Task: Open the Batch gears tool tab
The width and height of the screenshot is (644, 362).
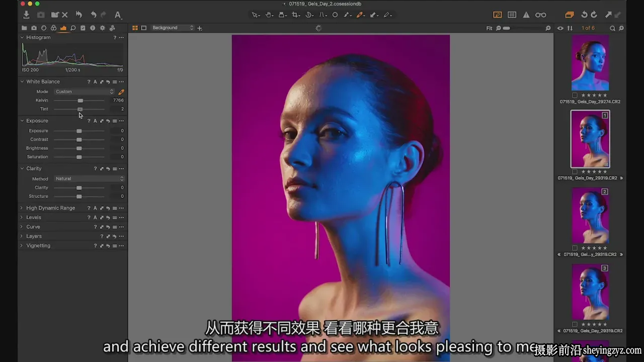Action: click(x=112, y=28)
